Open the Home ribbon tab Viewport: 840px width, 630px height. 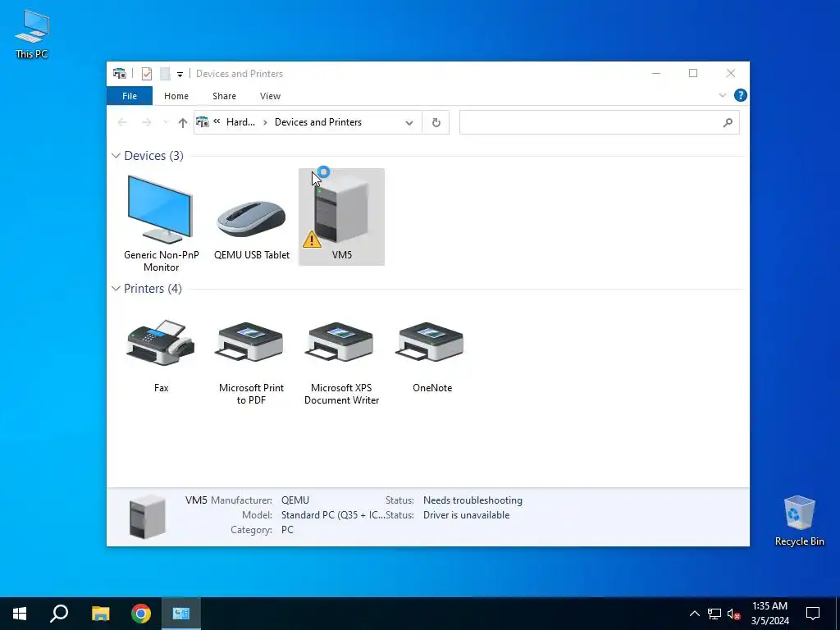click(176, 96)
